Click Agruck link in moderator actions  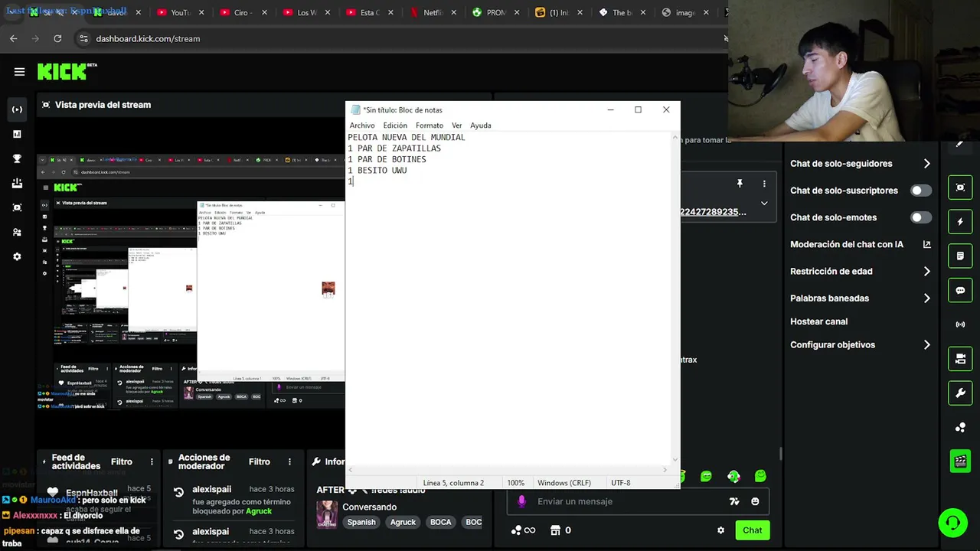coord(259,511)
